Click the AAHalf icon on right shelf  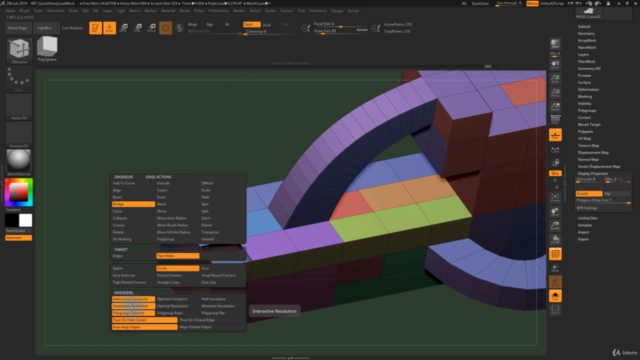(555, 107)
